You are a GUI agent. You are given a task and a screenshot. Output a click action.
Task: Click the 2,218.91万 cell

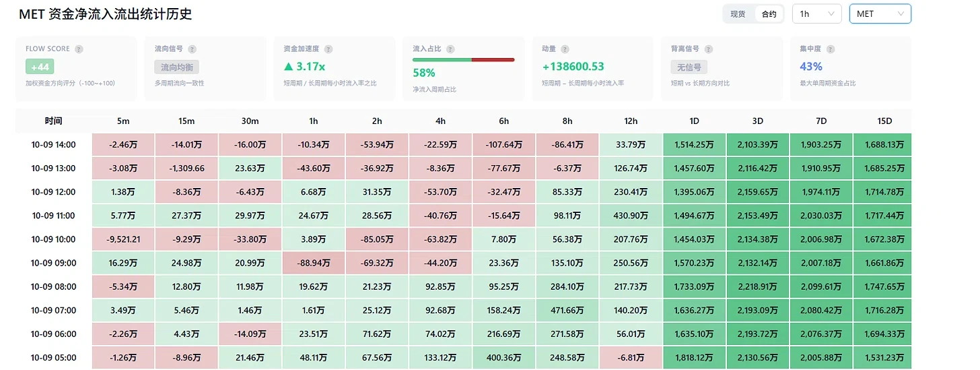tap(758, 286)
